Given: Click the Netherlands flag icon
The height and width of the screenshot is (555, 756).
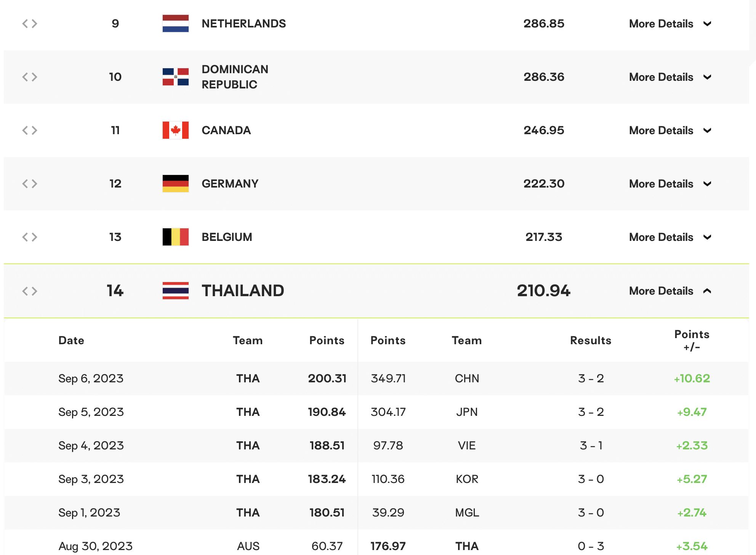Looking at the screenshot, I should pyautogui.click(x=175, y=23).
